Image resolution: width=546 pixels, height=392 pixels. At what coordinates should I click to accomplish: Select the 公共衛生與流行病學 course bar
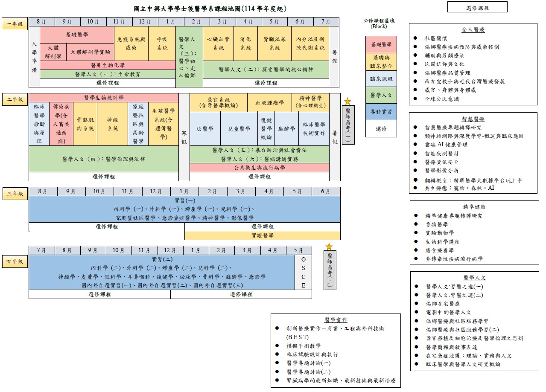pos(259,168)
